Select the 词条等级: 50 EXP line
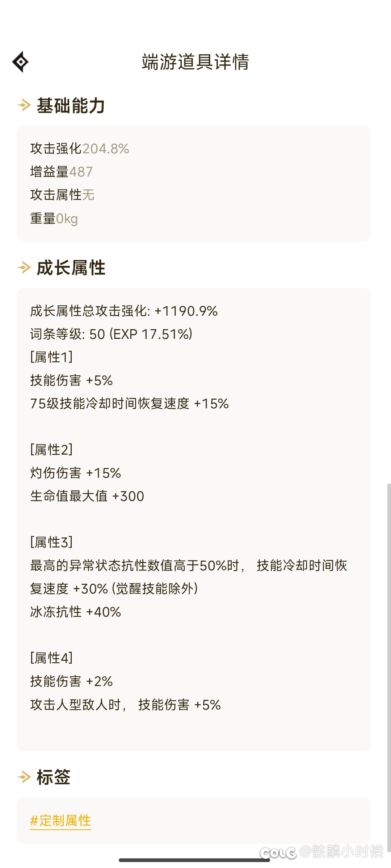This screenshot has height=868, width=391. tap(112, 334)
